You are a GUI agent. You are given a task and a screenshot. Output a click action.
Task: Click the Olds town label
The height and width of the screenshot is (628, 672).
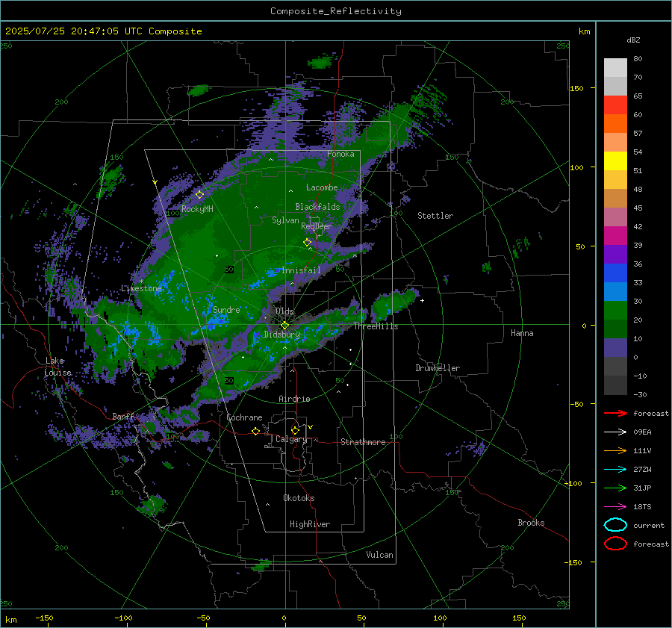pyautogui.click(x=284, y=311)
